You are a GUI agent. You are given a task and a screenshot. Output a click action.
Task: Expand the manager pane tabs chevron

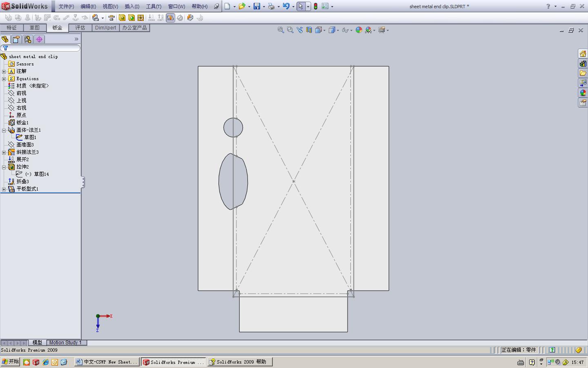tap(76, 39)
